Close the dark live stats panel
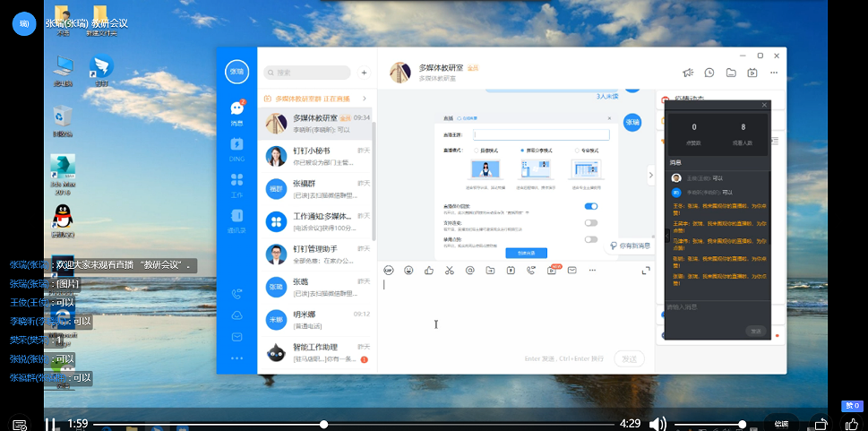This screenshot has height=431, width=868. click(764, 105)
